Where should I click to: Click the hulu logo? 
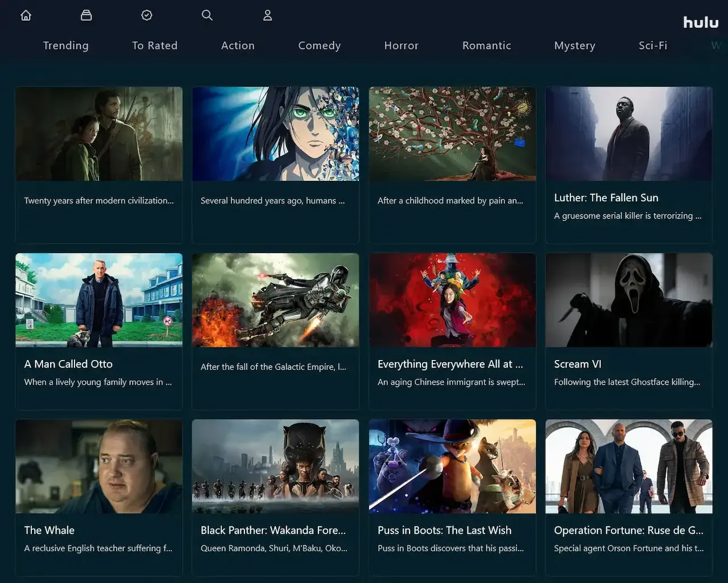click(x=700, y=23)
